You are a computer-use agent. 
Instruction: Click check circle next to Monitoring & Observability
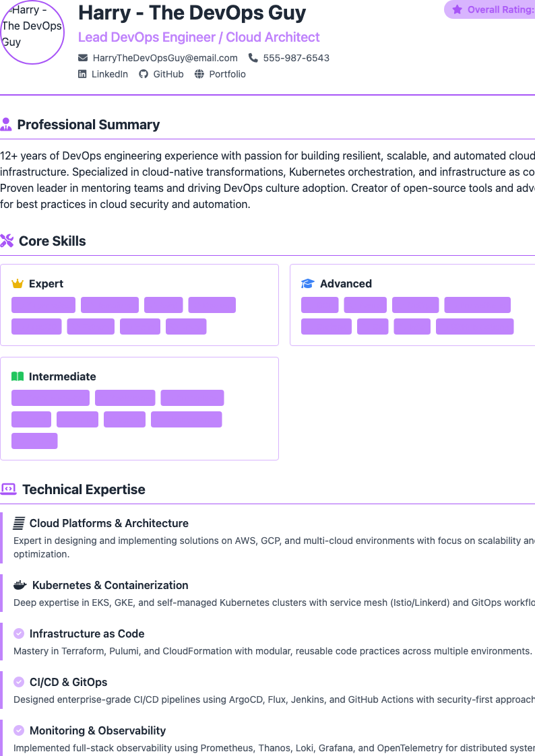point(19,730)
